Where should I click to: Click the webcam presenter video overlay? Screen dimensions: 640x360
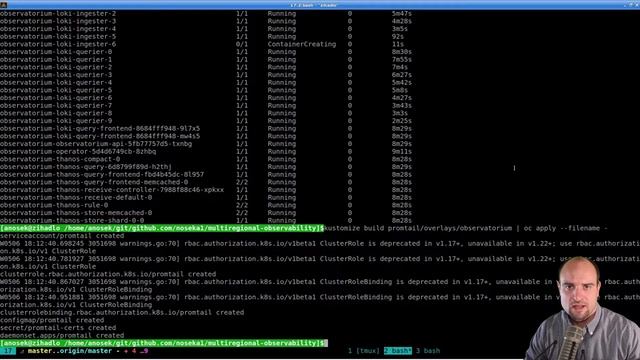[x=582, y=308]
